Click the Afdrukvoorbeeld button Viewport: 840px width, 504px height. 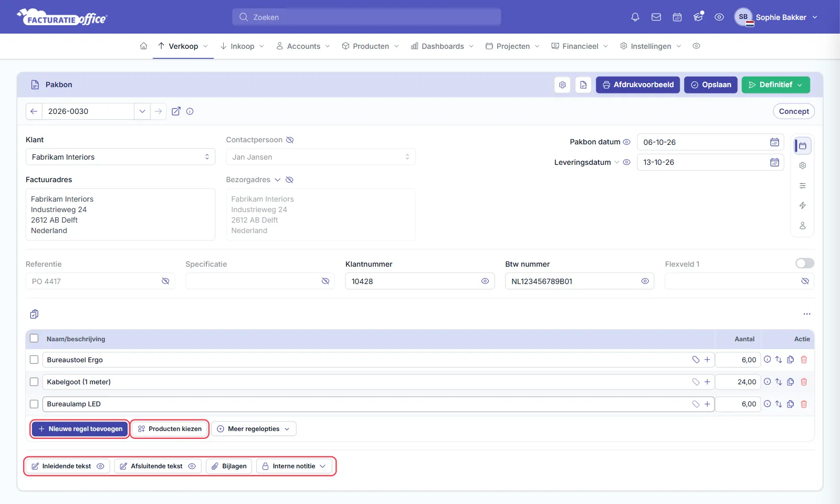pos(638,85)
